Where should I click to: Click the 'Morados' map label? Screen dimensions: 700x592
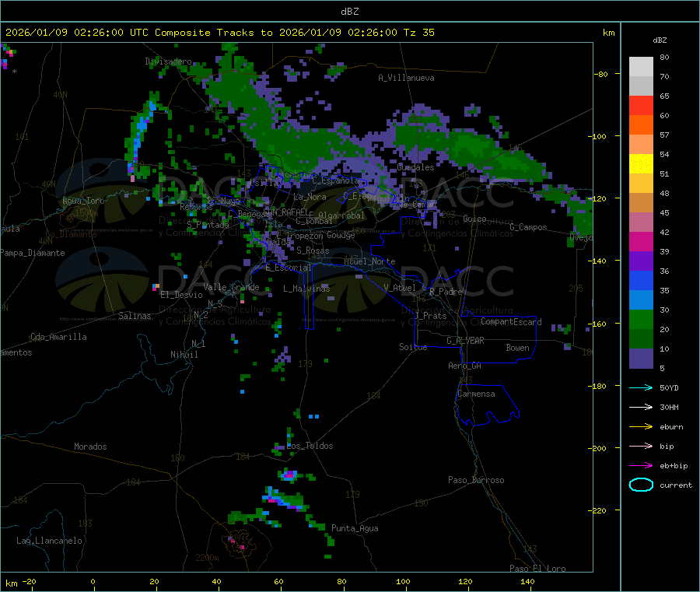coord(90,447)
